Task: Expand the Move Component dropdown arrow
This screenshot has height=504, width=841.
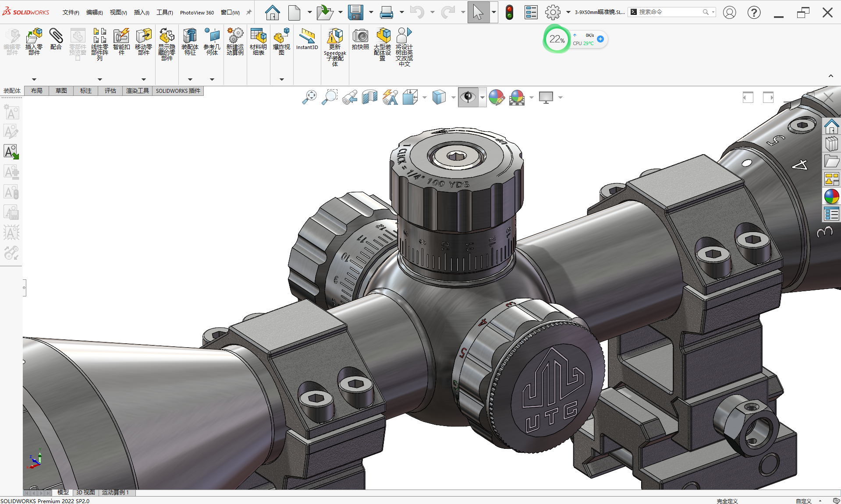Action: [x=143, y=79]
